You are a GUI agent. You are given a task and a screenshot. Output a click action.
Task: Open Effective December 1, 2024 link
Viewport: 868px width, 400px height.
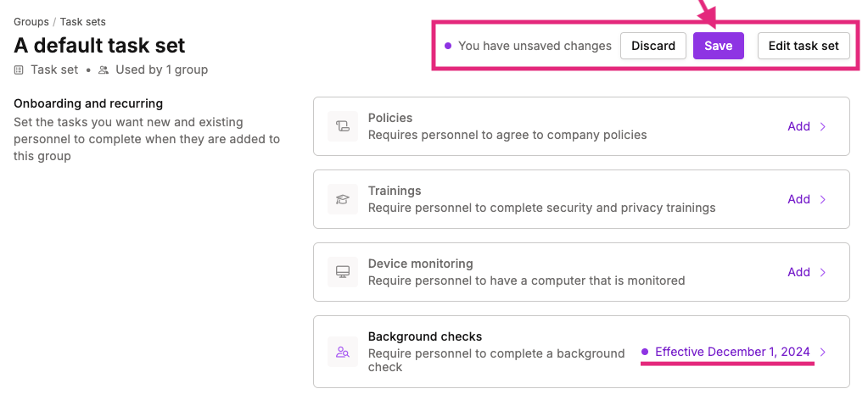[x=732, y=352]
